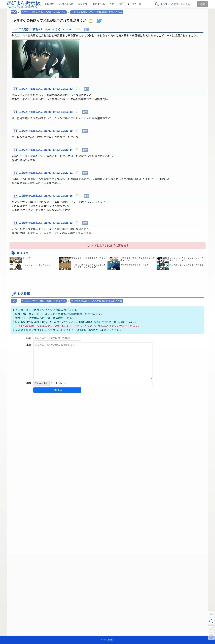Give a heart to post 4
Viewport: 215px width, 644px height.
(77, 131)
